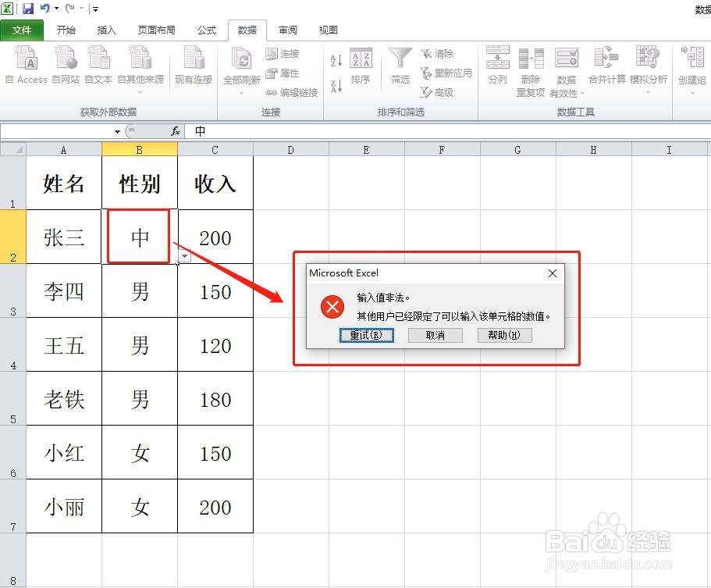Open the dropdown arrow beside cell B2

pos(184,255)
